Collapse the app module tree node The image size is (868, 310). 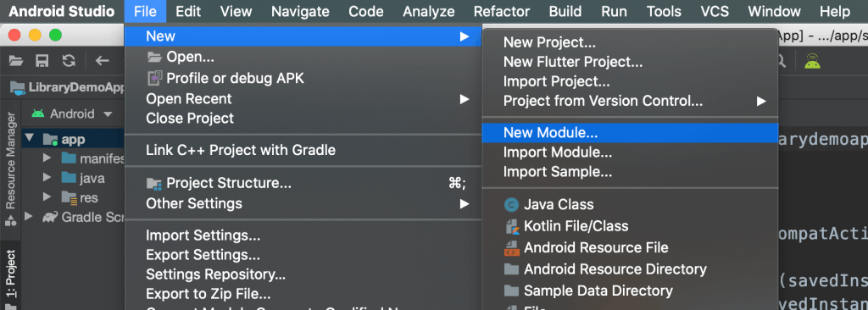[30, 138]
